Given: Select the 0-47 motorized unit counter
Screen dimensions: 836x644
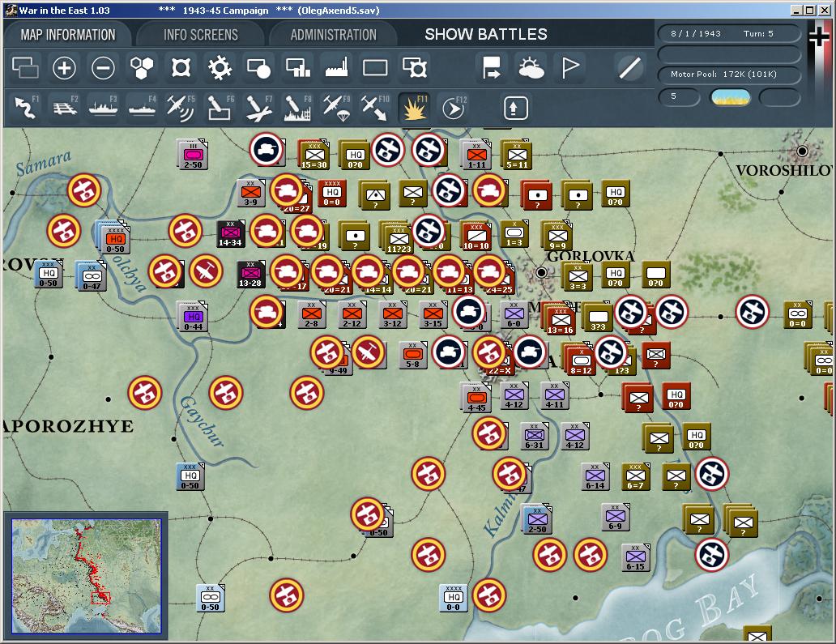Looking at the screenshot, I should pyautogui.click(x=92, y=277).
